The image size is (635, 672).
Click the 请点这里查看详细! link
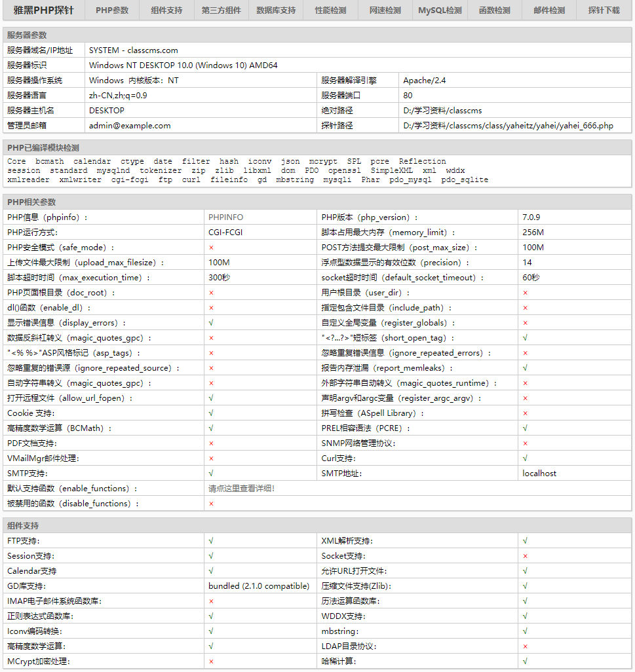pos(241,489)
